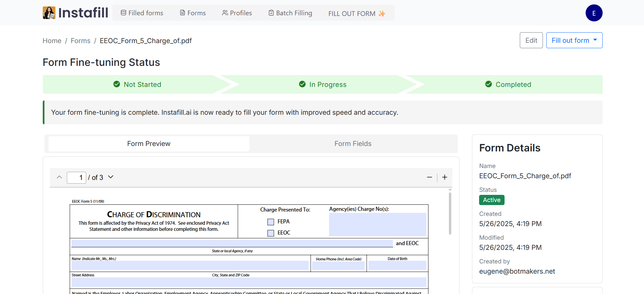This screenshot has height=294, width=644.
Task: Open Filled forms in the navigation
Action: (x=142, y=13)
